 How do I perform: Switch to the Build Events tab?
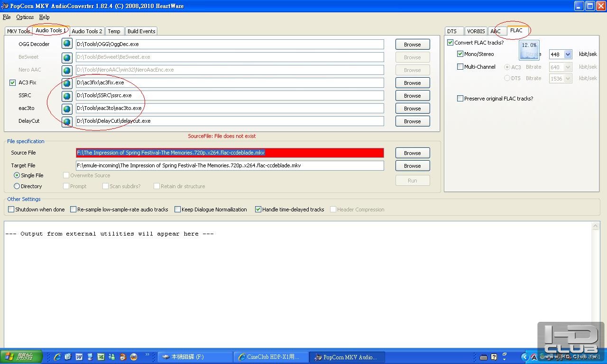141,31
